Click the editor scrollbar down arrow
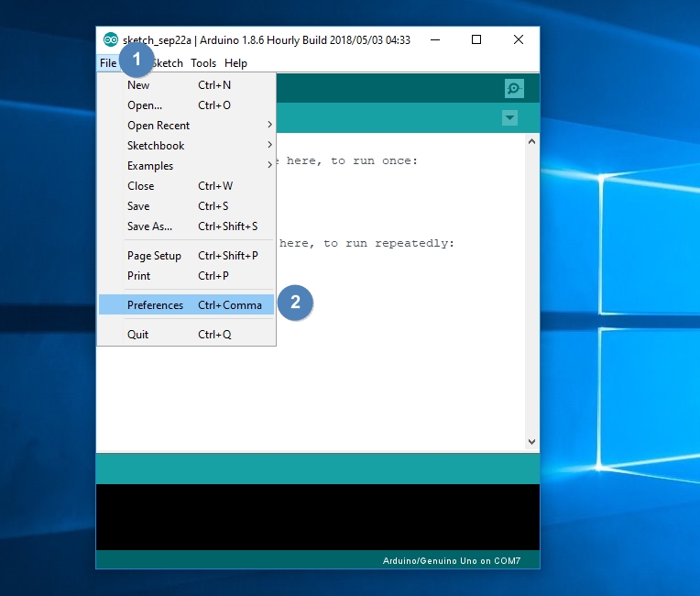 [531, 441]
